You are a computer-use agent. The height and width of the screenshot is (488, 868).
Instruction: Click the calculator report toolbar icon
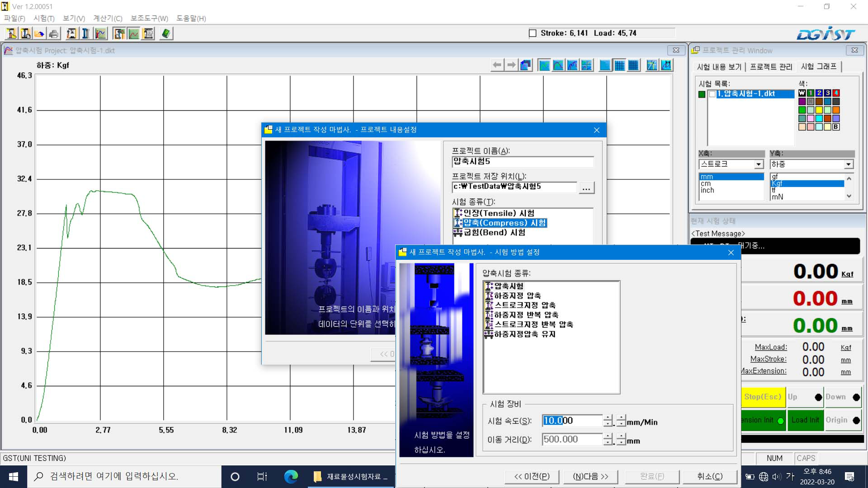(148, 33)
